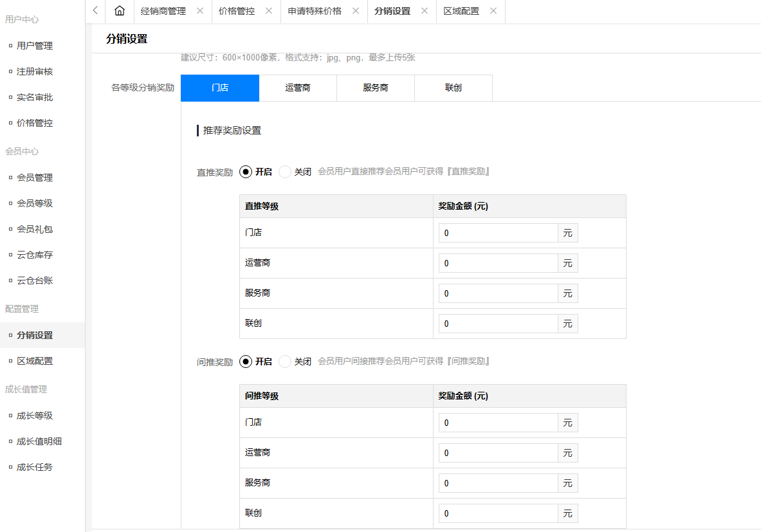Click the 元 button beside the 门店 amount
Screen dimensions: 761x532
(x=567, y=232)
